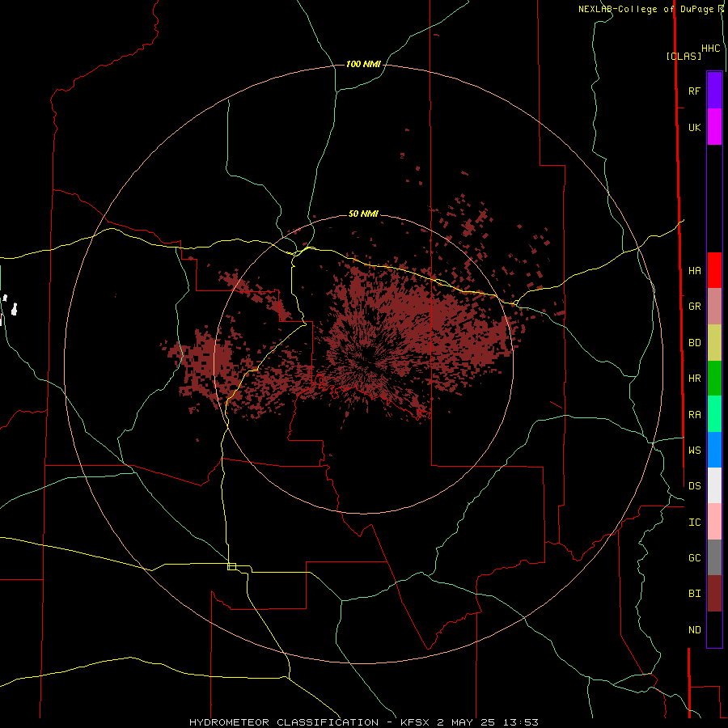Click the HR legend label
The height and width of the screenshot is (728, 728).
694,379
